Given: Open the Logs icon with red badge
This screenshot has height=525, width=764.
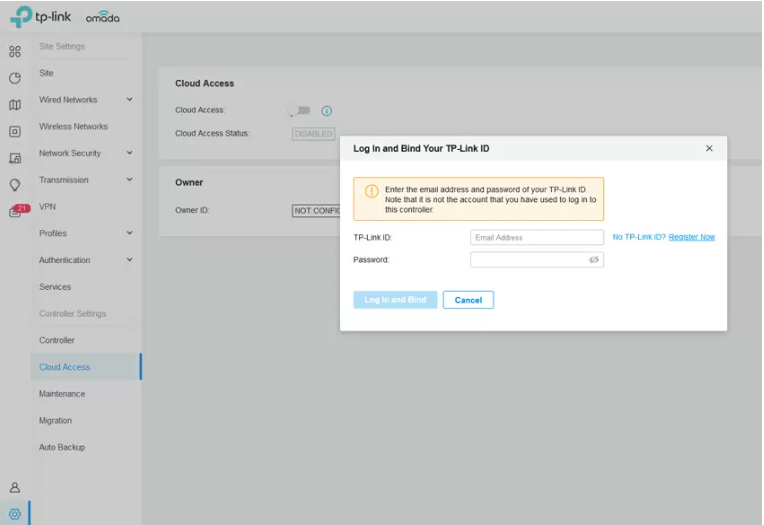Looking at the screenshot, I should [16, 211].
